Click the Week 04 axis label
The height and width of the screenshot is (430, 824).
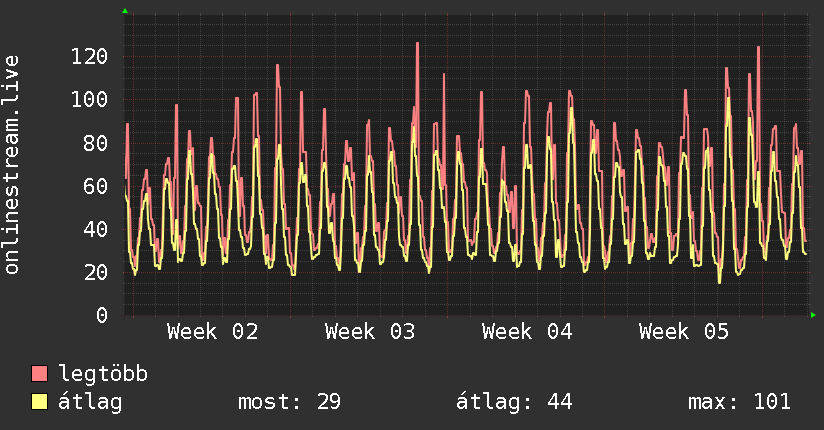click(527, 332)
